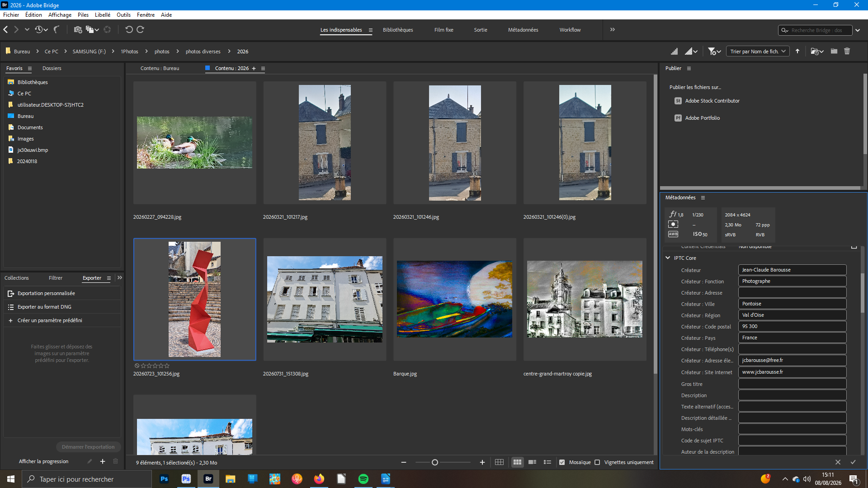Open the filter by rating menu

[x=714, y=52]
